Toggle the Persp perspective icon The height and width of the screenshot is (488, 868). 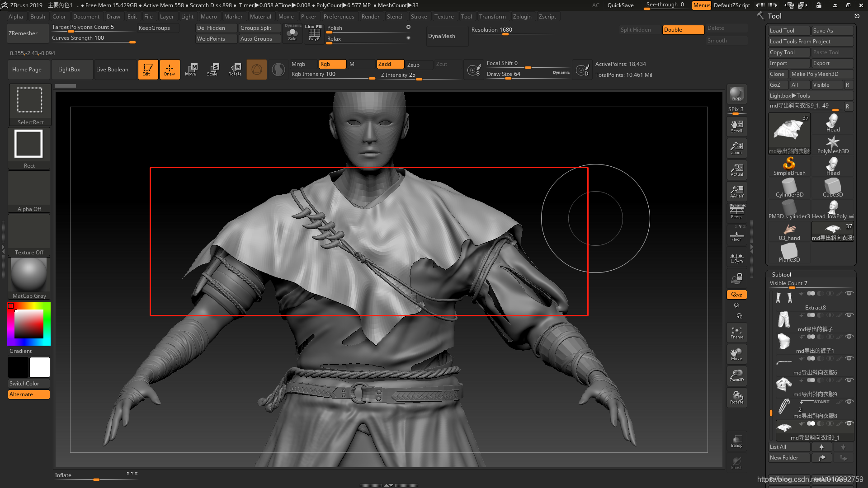pyautogui.click(x=736, y=211)
